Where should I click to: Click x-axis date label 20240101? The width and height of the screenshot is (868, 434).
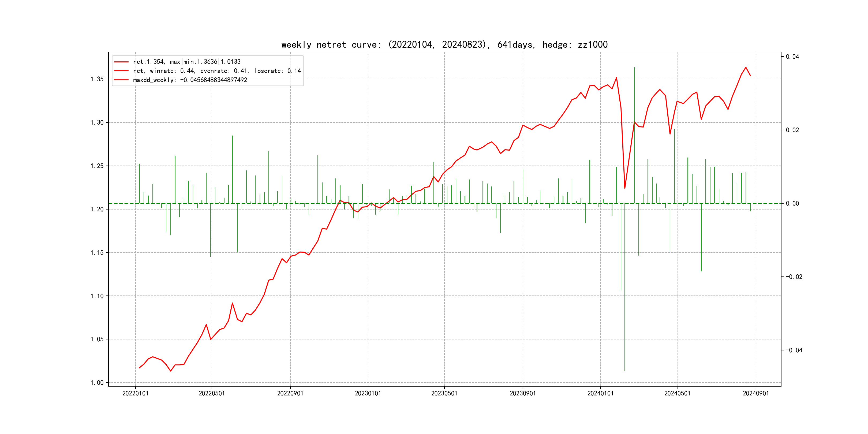click(600, 393)
